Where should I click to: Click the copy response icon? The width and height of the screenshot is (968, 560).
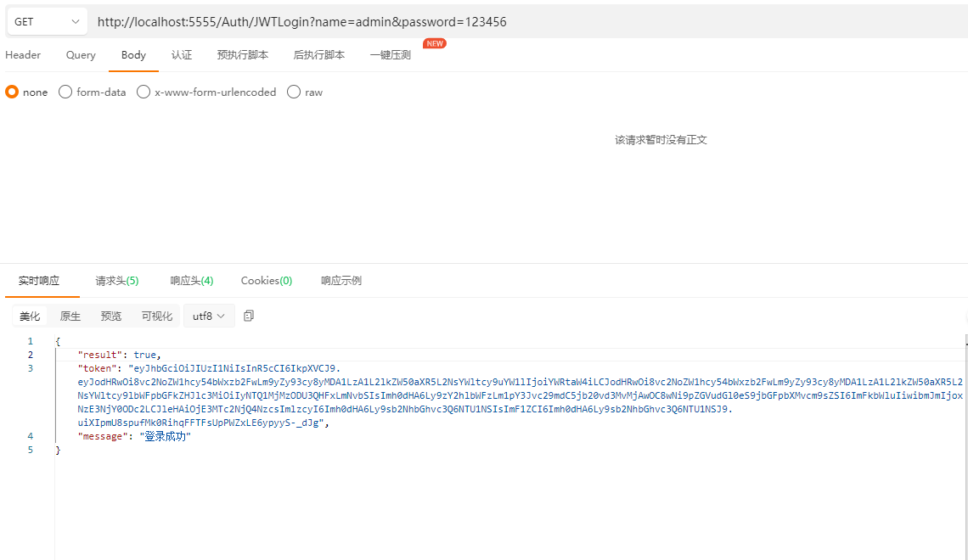(249, 316)
